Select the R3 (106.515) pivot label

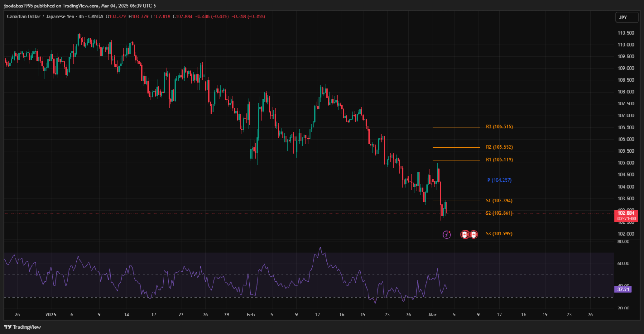coord(499,127)
